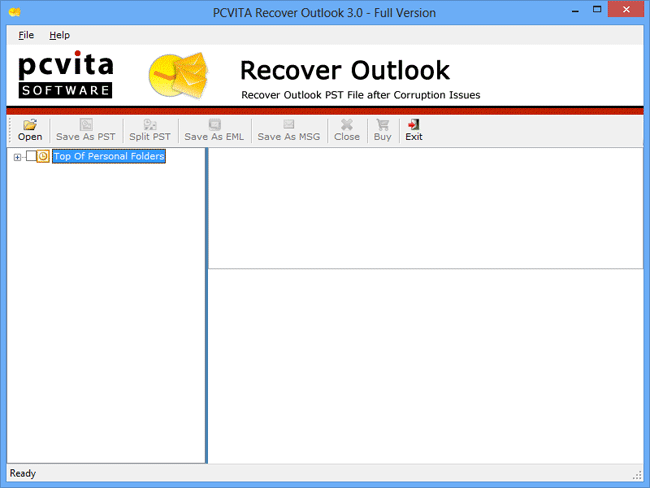Click the resize grip in status bar
This screenshot has width=650, height=488.
pyautogui.click(x=636, y=474)
